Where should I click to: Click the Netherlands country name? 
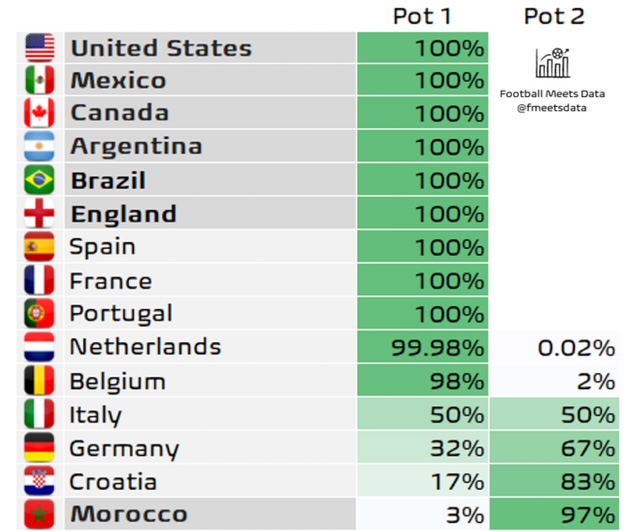(x=145, y=348)
